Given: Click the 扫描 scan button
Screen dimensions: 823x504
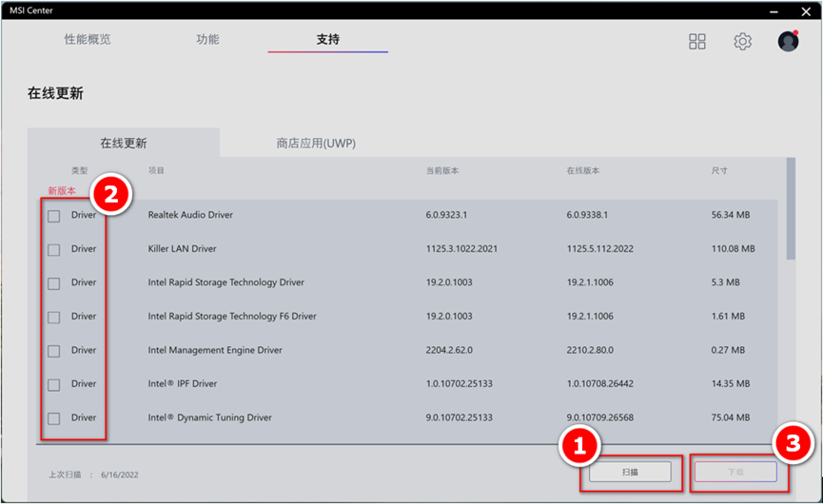Looking at the screenshot, I should [x=630, y=472].
